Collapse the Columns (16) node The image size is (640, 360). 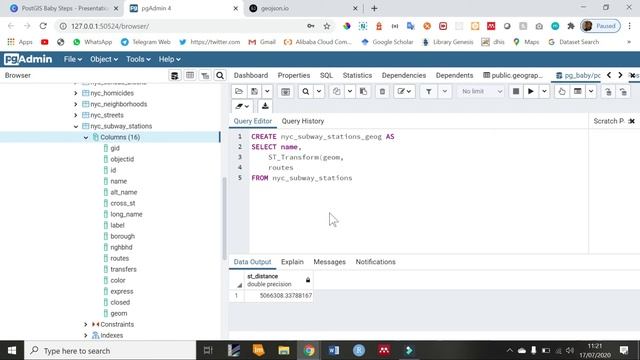point(86,138)
